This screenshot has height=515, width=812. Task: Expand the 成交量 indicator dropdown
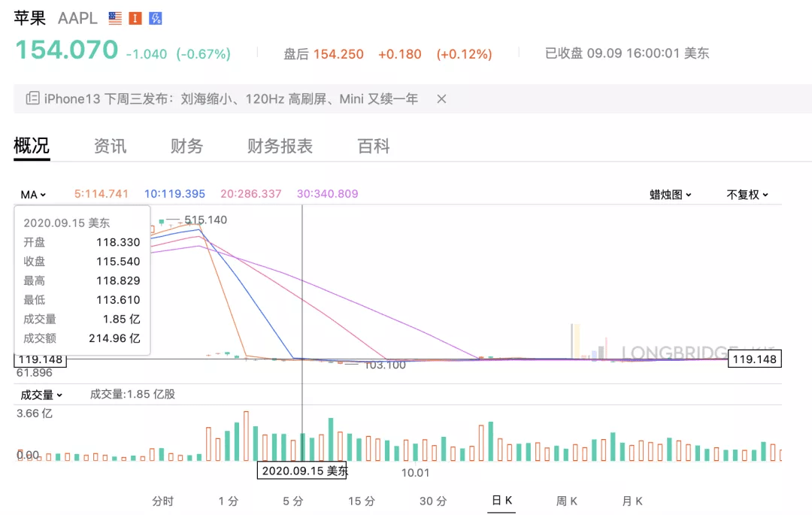41,395
